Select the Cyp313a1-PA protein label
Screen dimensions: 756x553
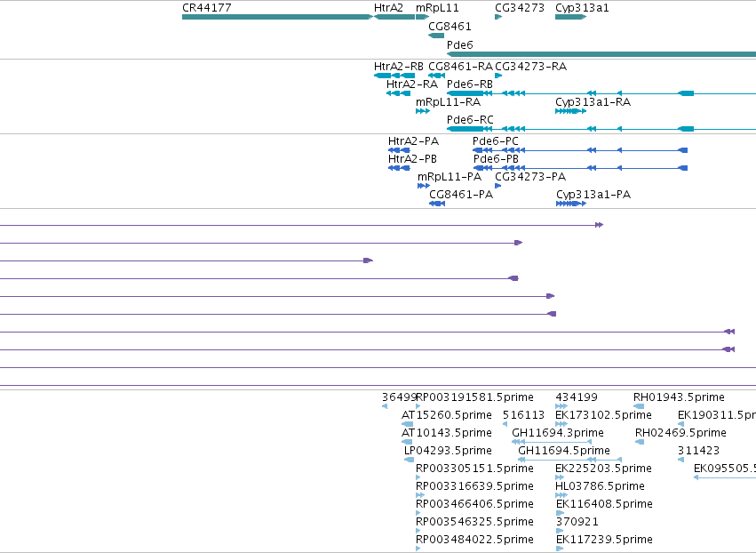pos(593,195)
